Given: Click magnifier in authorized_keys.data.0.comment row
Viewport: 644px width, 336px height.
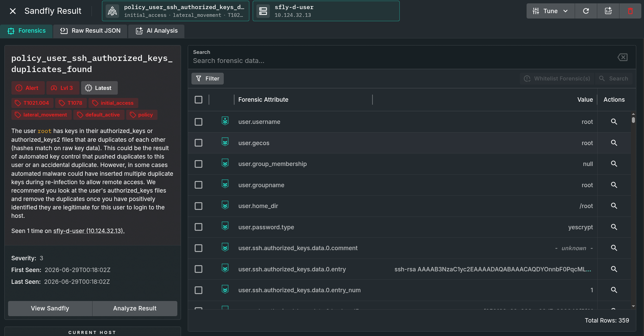Looking at the screenshot, I should pos(614,248).
